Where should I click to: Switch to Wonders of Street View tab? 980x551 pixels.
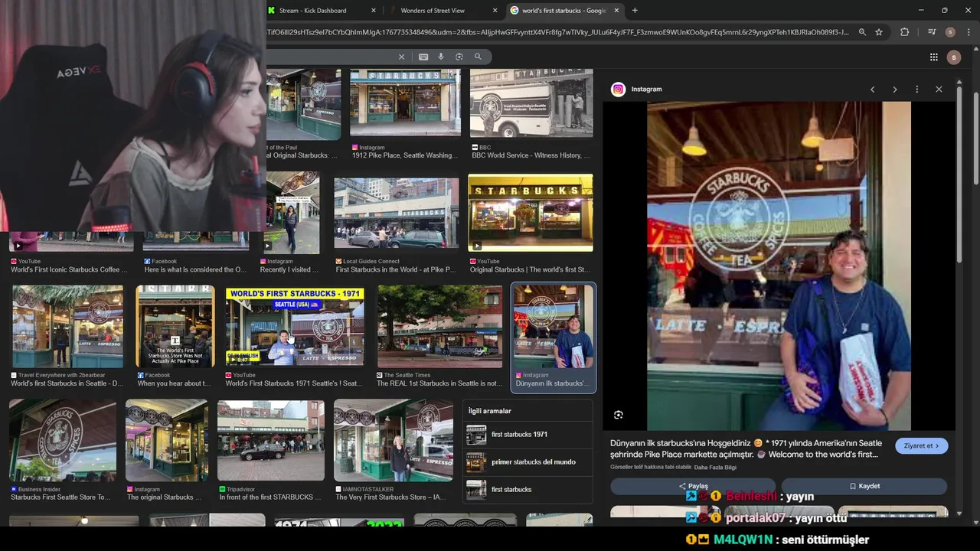(x=433, y=11)
